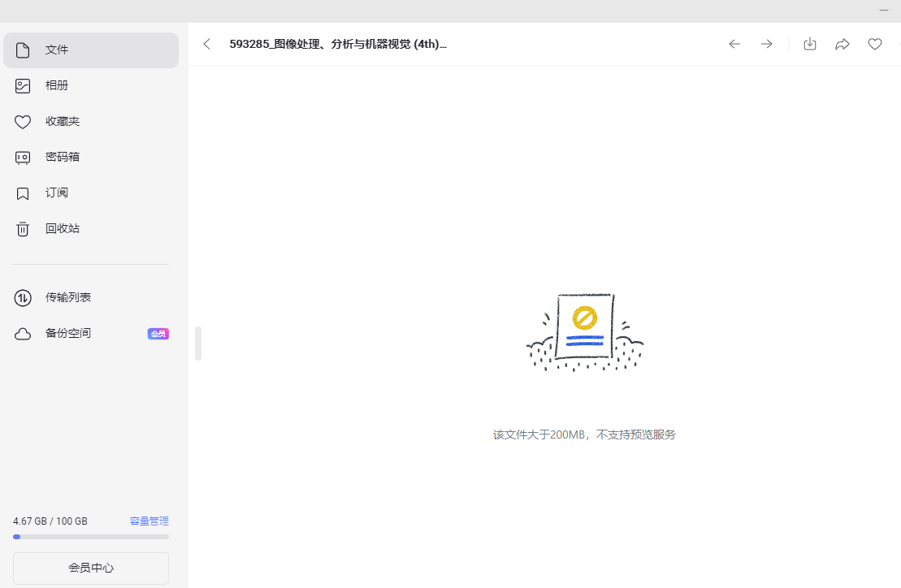Image resolution: width=901 pixels, height=588 pixels.
Task: Collapse the sidebar using the divider handle
Action: [198, 344]
